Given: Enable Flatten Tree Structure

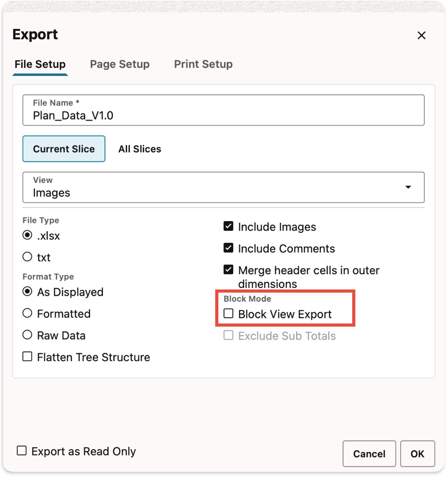Looking at the screenshot, I should coord(27,356).
